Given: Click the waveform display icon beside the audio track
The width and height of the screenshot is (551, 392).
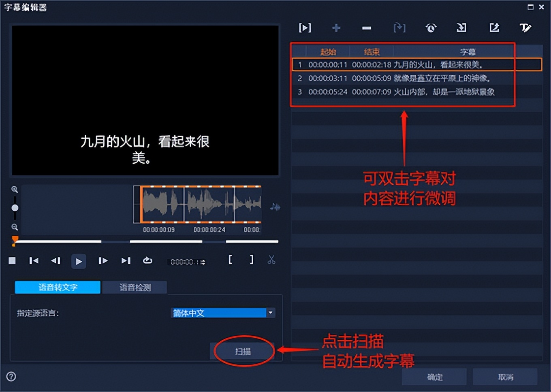Looking at the screenshot, I should tap(276, 207).
